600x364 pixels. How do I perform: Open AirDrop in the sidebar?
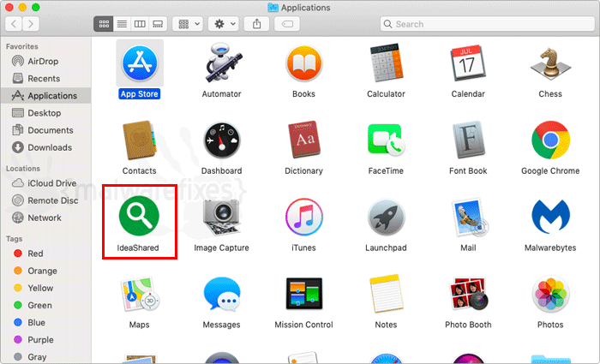[46, 61]
